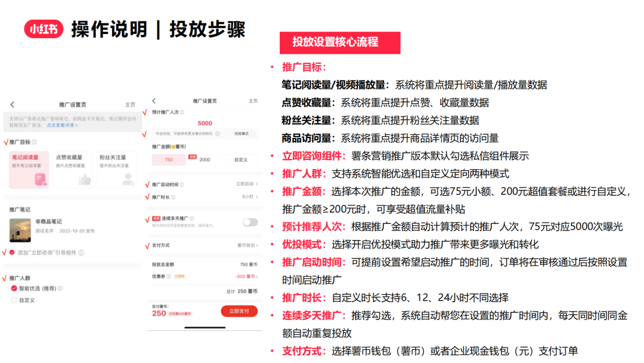Choose the 自定义 amount button
The width and height of the screenshot is (644, 363).
241,159
